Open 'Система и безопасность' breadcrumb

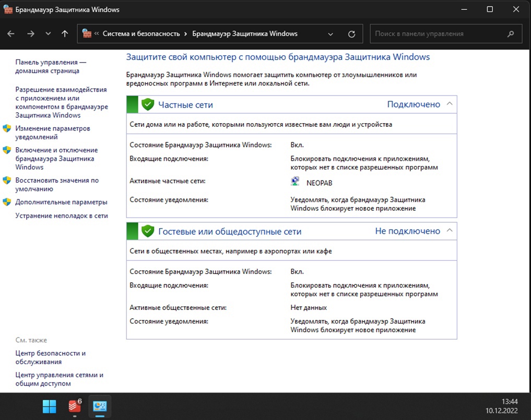(141, 34)
